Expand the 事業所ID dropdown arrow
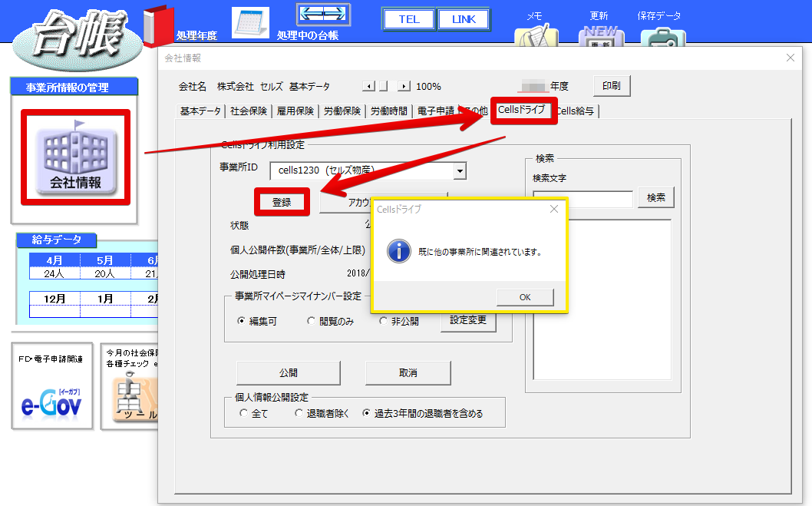Screen dimensions: 812x506 [x=459, y=171]
